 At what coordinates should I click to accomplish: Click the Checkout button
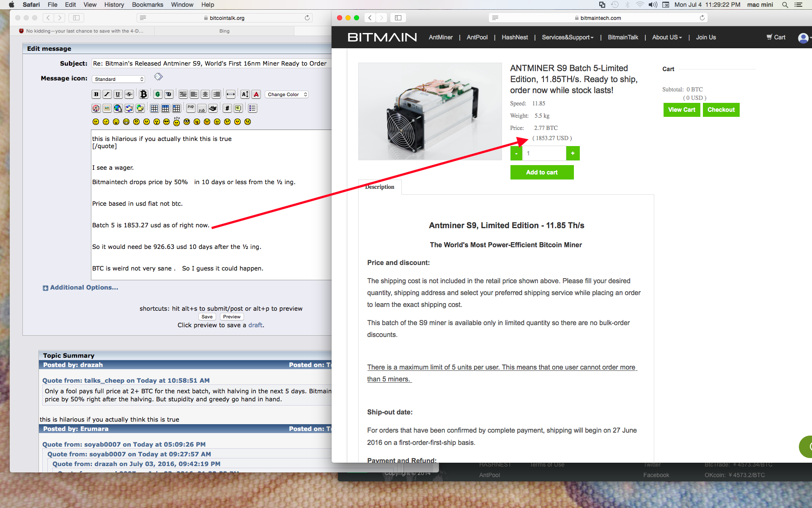[x=721, y=110]
